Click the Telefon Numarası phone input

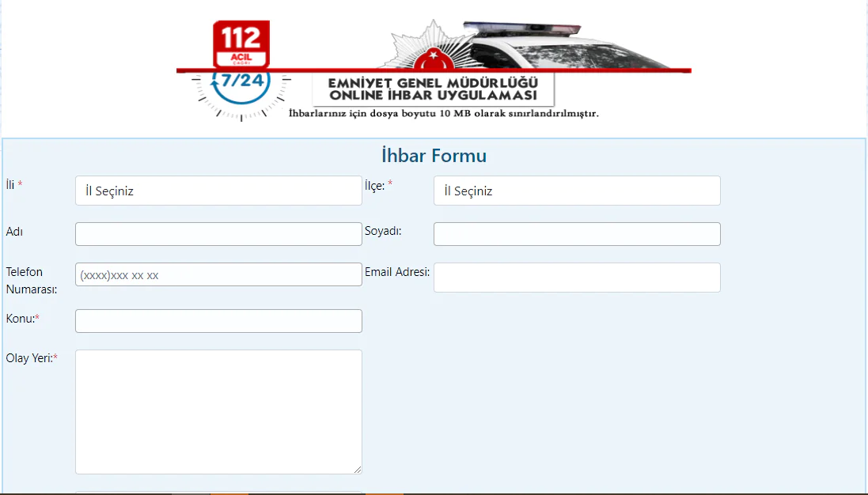tap(218, 274)
